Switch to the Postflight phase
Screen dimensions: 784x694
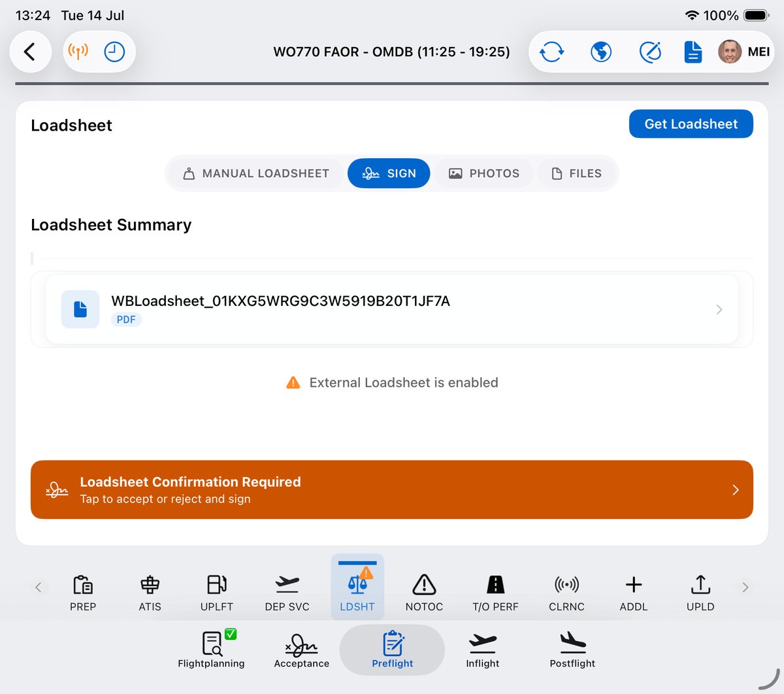point(572,649)
